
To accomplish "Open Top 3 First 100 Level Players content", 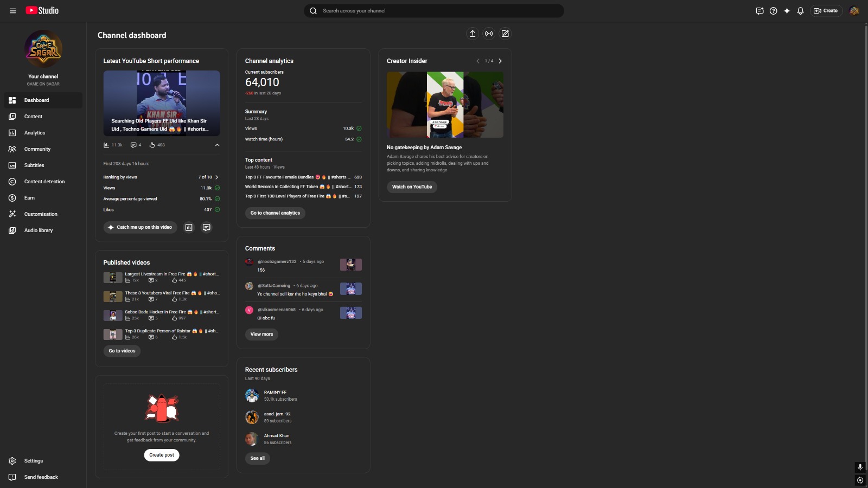I will (x=303, y=196).
